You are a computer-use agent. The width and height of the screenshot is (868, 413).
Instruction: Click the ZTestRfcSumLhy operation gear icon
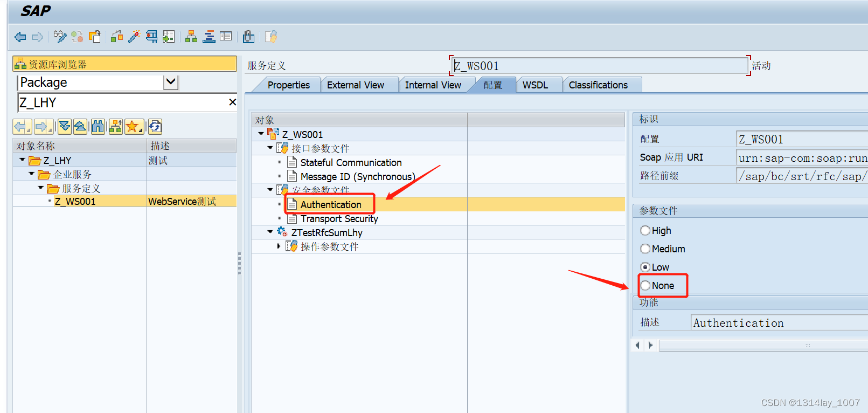282,232
